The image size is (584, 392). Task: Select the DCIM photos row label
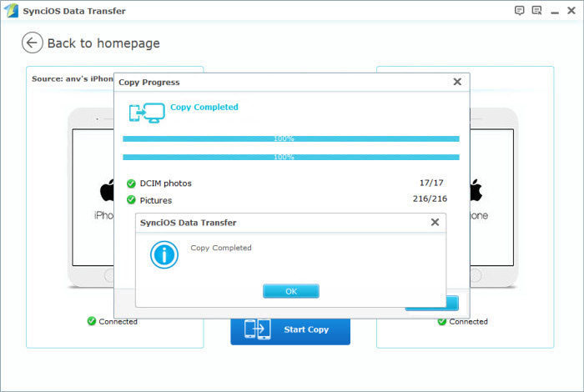(166, 183)
